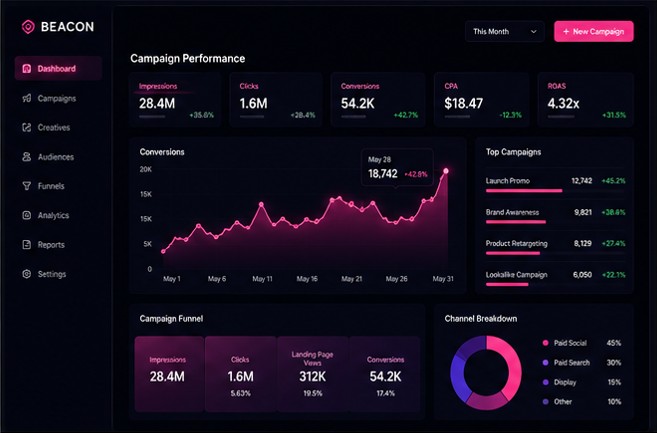The height and width of the screenshot is (433, 657).
Task: Navigate to Audiences
Action: (58, 157)
